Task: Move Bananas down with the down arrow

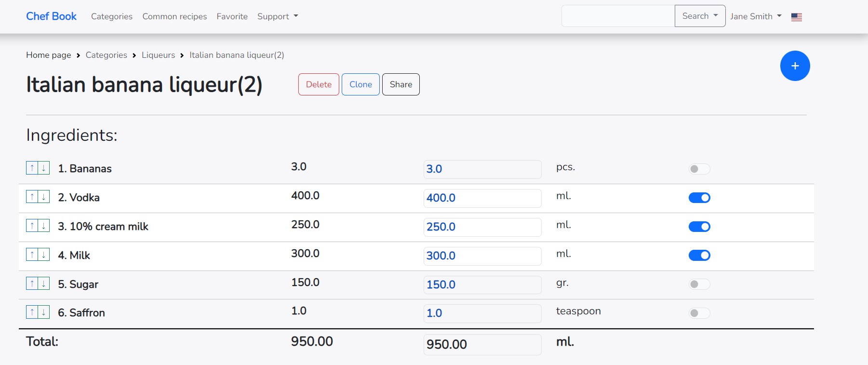Action: [44, 168]
